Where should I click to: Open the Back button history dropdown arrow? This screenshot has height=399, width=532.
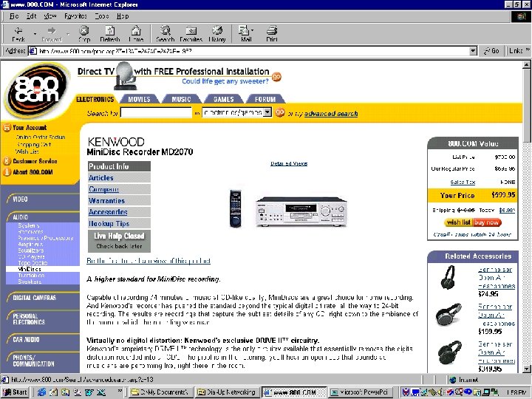pyautogui.click(x=35, y=34)
